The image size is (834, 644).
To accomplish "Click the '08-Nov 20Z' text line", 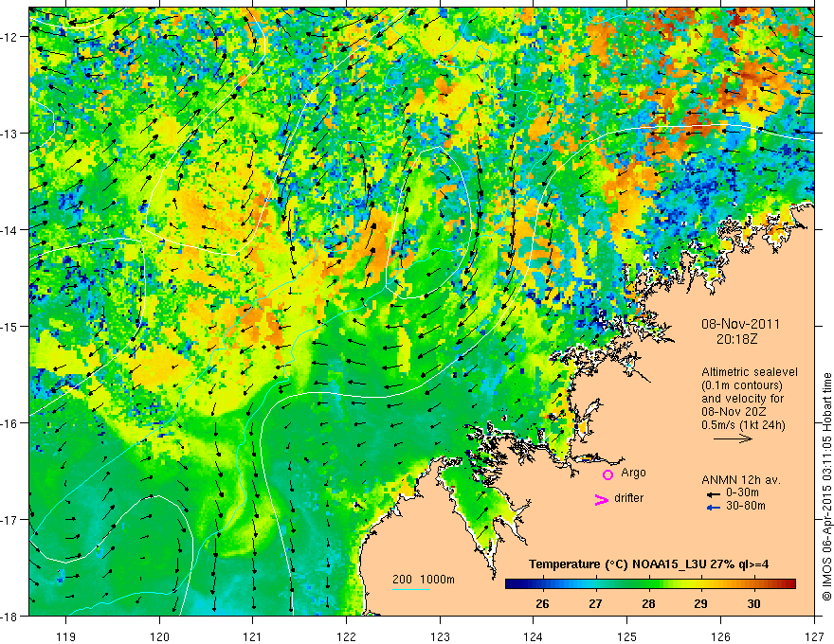I will [x=734, y=412].
